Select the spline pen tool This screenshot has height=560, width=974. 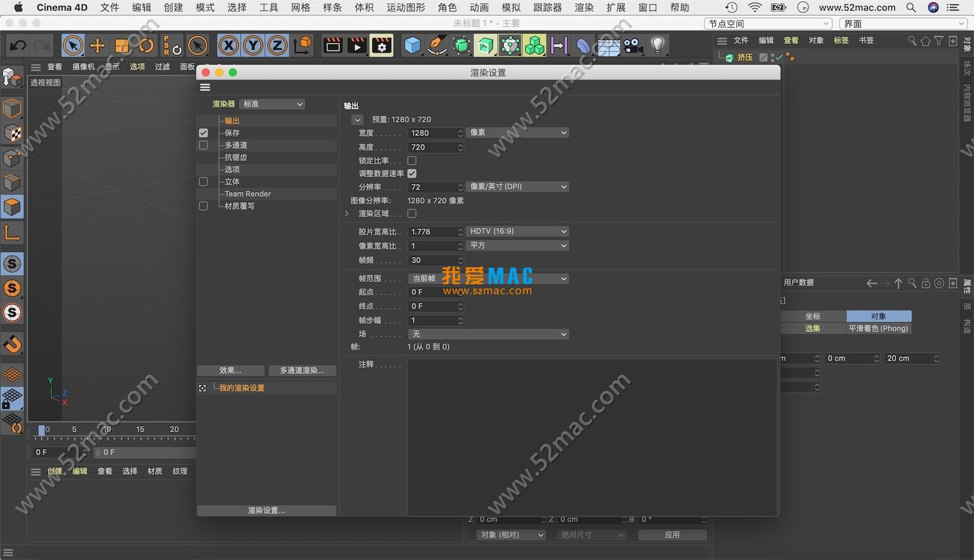click(437, 45)
